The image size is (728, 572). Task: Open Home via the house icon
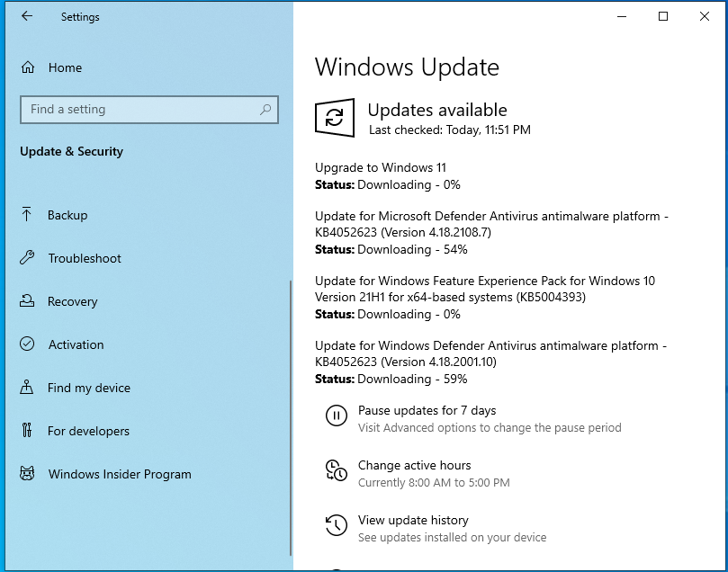pos(28,67)
